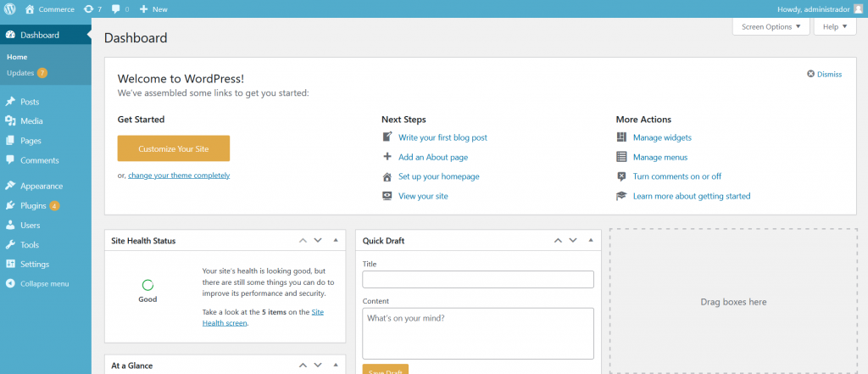Click the Customize Your Site button
Image resolution: width=868 pixels, height=374 pixels.
pyautogui.click(x=173, y=148)
